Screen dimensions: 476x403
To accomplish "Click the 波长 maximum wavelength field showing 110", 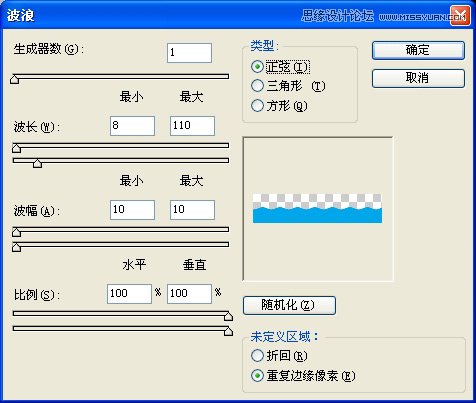I will click(192, 126).
